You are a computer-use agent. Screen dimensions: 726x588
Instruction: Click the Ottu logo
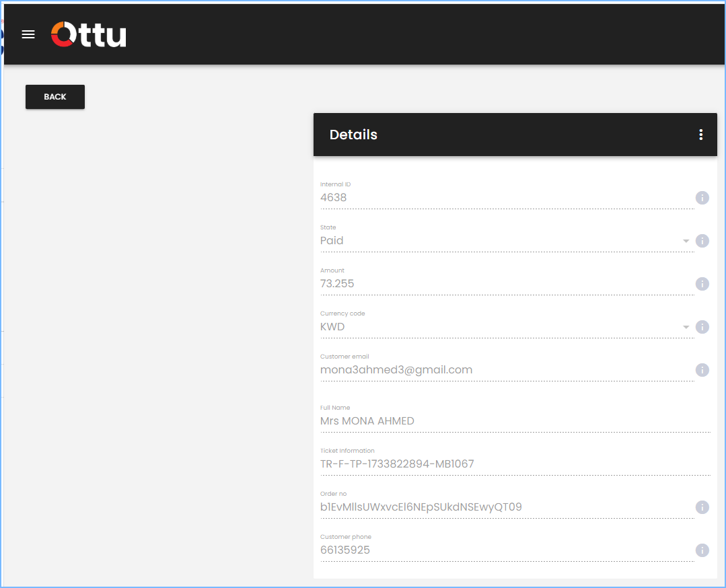(88, 34)
